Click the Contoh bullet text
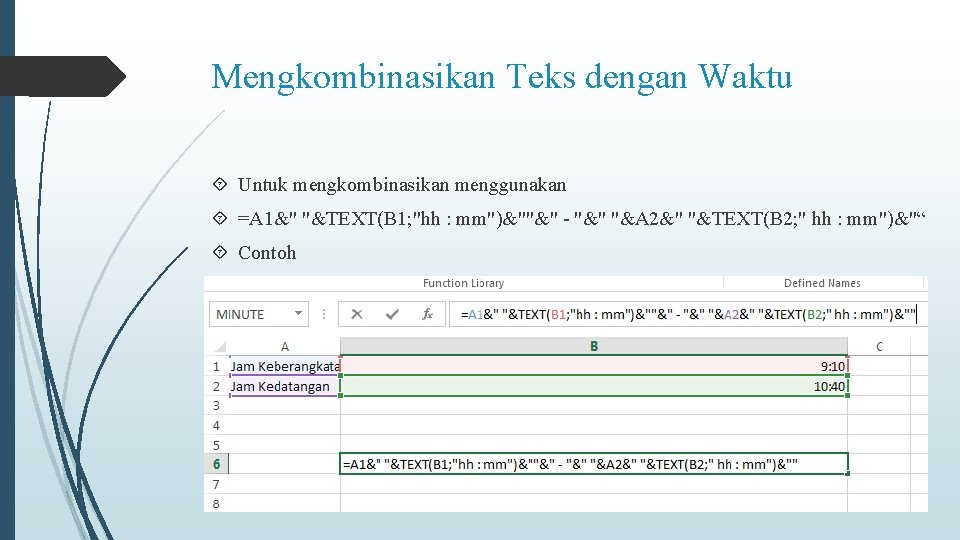Viewport: 960px width, 540px height. tap(267, 253)
